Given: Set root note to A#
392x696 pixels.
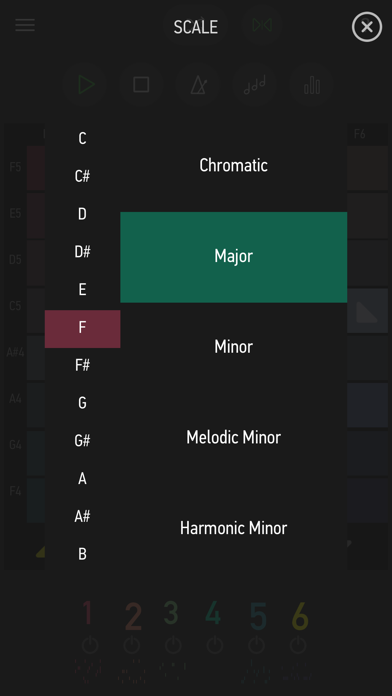Looking at the screenshot, I should pos(83,516).
